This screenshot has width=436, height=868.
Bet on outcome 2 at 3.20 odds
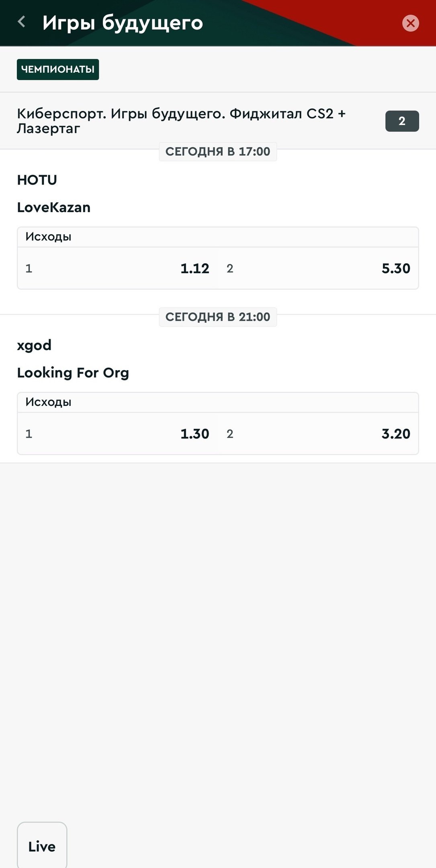318,434
